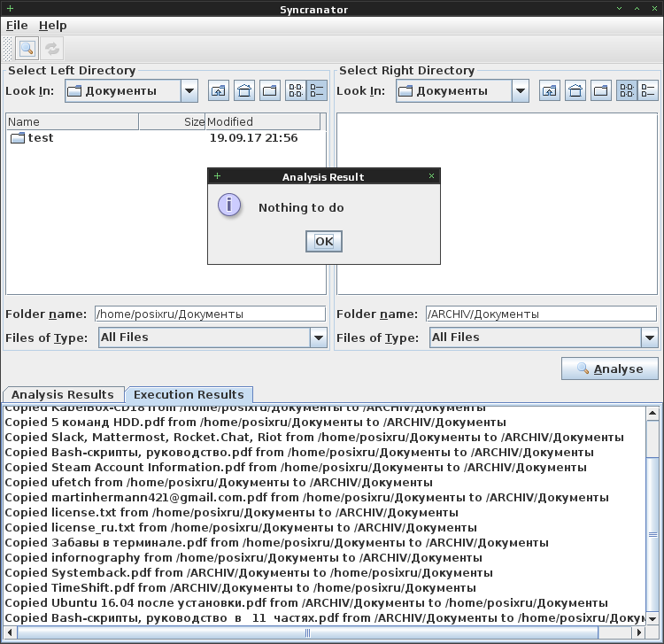Click the 'Copied 5 команд HDD.pdf' line
This screenshot has height=644, width=664.
[255, 423]
